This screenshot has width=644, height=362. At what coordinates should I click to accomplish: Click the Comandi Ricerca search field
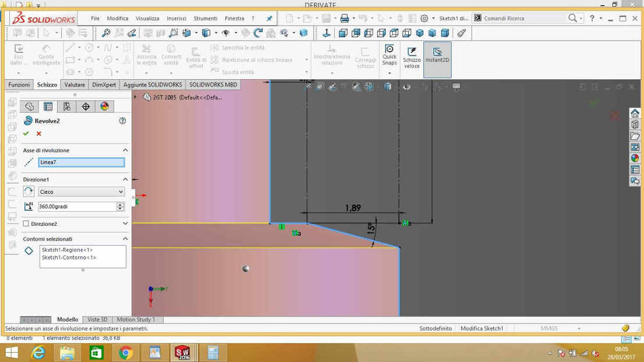tap(523, 19)
